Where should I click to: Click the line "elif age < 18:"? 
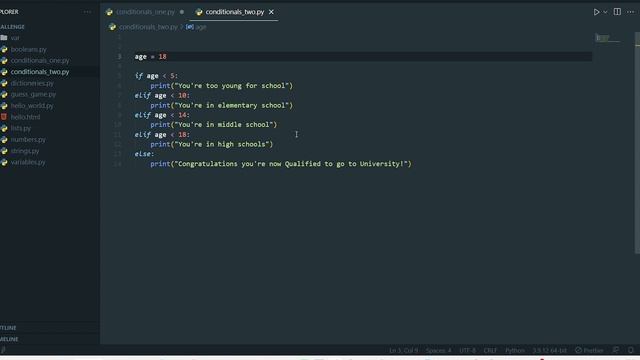[x=162, y=134]
